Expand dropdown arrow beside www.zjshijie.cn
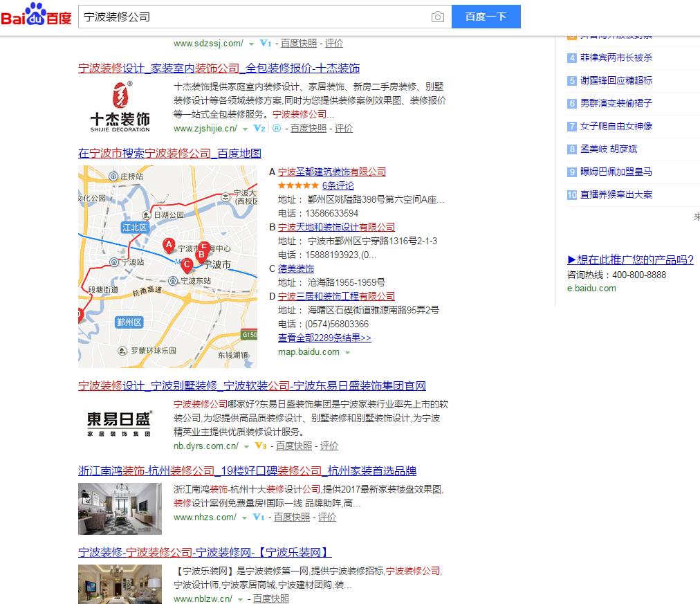The image size is (700, 604). (x=245, y=129)
